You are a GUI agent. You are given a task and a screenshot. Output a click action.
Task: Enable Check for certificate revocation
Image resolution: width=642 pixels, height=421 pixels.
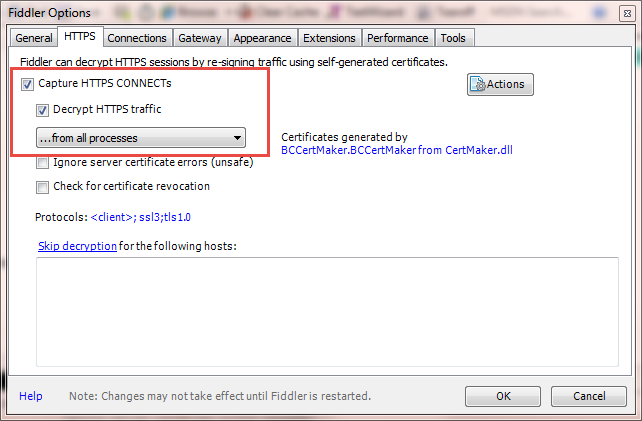pyautogui.click(x=42, y=186)
